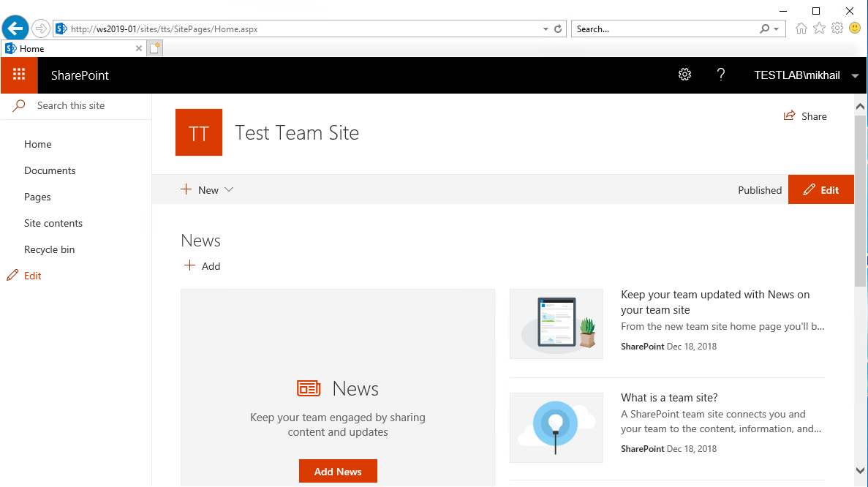
Task: Click the SharePoint icon in the address bar
Action: 61,29
